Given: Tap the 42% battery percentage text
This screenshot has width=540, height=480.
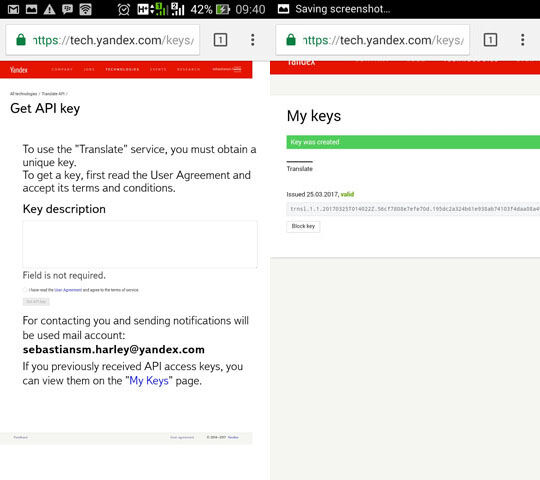Looking at the screenshot, I should pos(201,9).
